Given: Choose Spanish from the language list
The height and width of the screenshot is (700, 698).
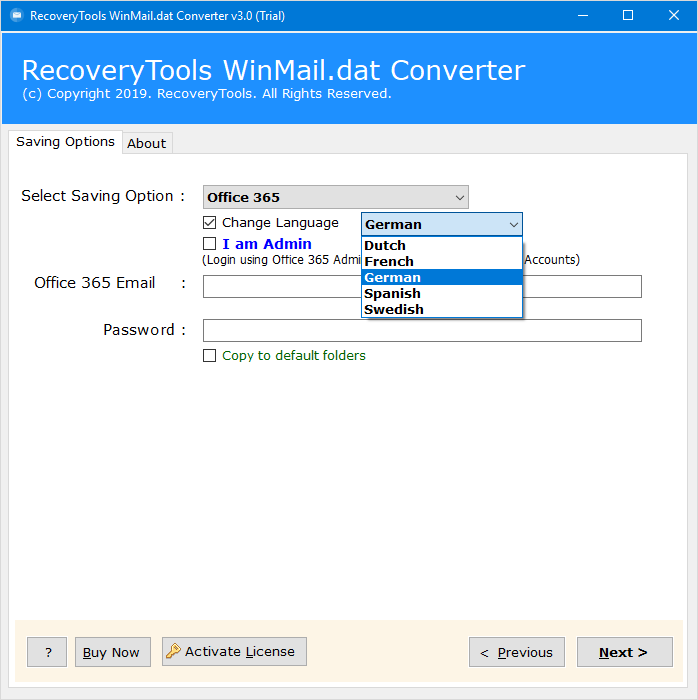Looking at the screenshot, I should click(442, 293).
